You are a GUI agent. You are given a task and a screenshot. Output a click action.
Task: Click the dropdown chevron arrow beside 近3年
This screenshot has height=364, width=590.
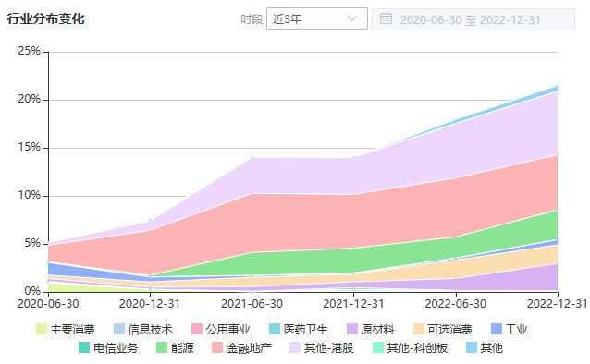click(351, 18)
